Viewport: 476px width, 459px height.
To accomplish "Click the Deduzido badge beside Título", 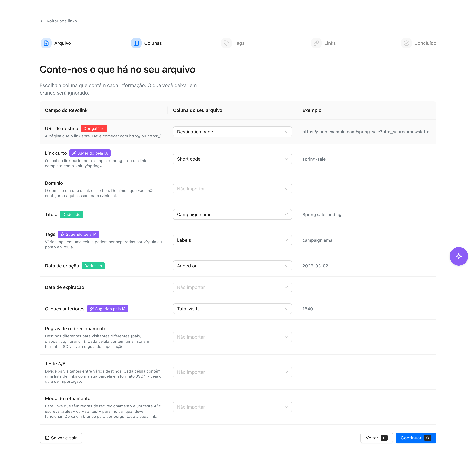I will tap(71, 215).
